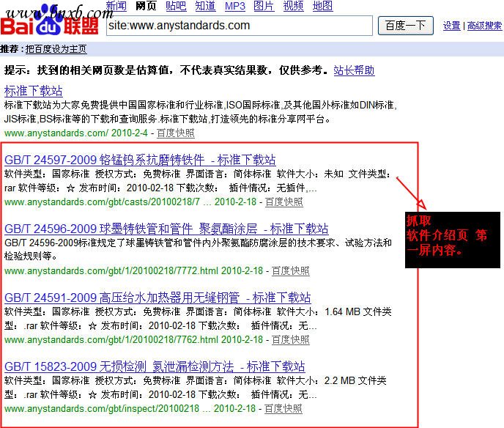This screenshot has height=428, width=504.
Task: Open GB/T 24591-2009 result link
Action: pyautogui.click(x=157, y=298)
